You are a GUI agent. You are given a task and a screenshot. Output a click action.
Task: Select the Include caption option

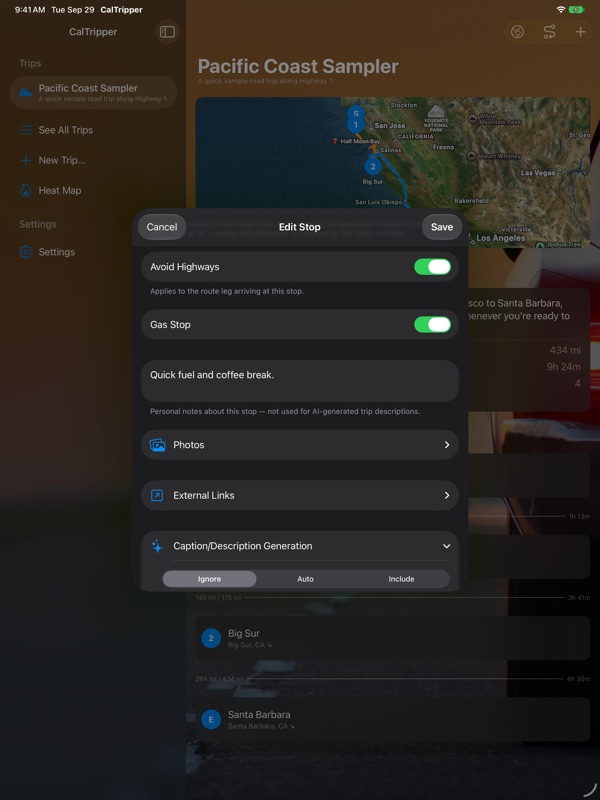point(402,579)
